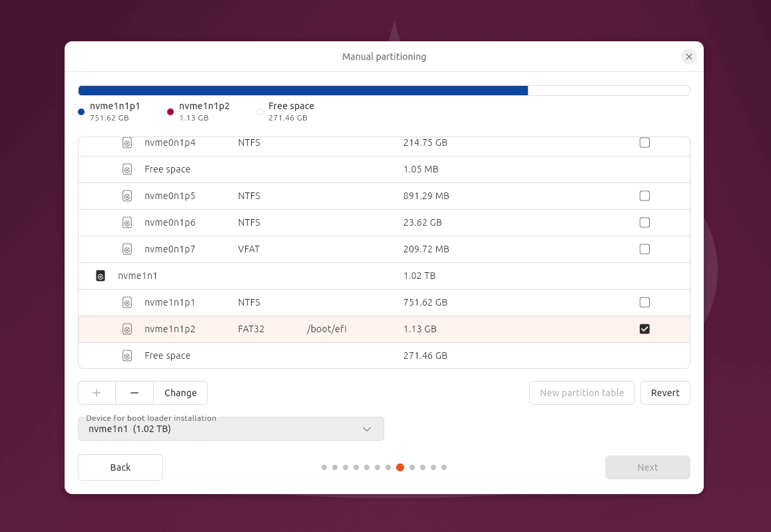This screenshot has width=771, height=532.
Task: Click the 23.62 GB size value
Action: point(423,222)
